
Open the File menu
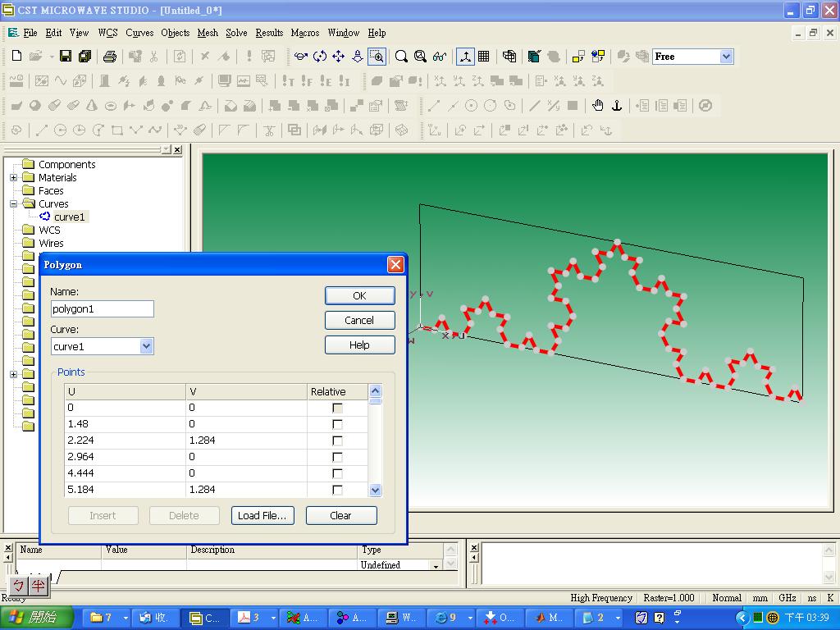click(30, 33)
